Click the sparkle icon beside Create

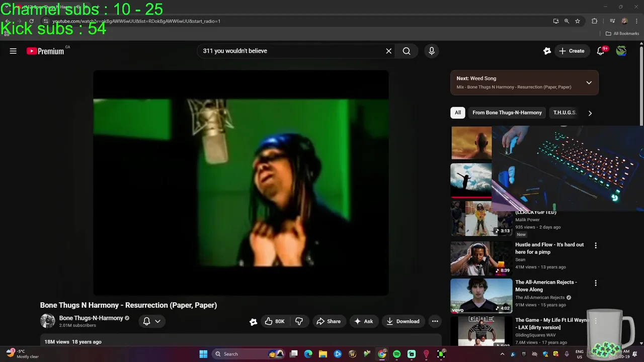547,51
